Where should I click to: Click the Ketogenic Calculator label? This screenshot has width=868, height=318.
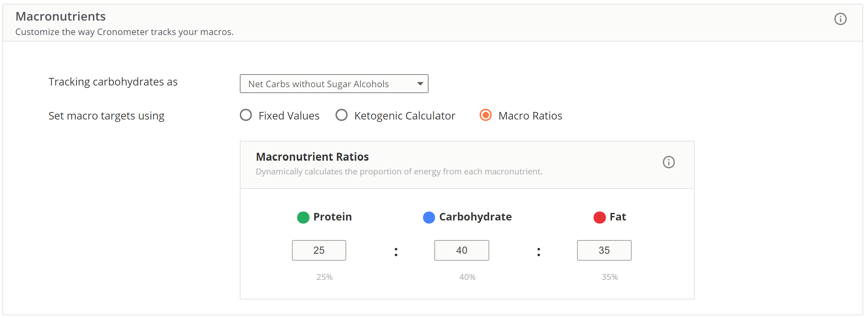[404, 116]
